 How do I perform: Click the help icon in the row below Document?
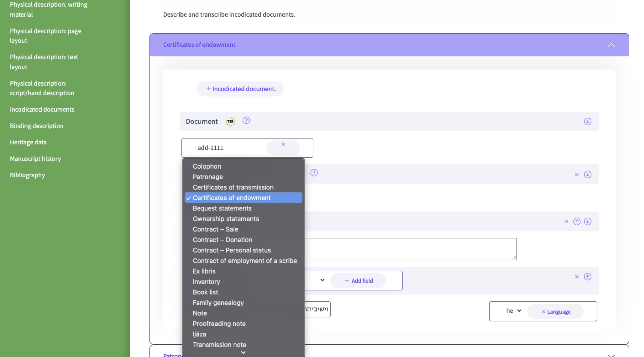point(314,173)
